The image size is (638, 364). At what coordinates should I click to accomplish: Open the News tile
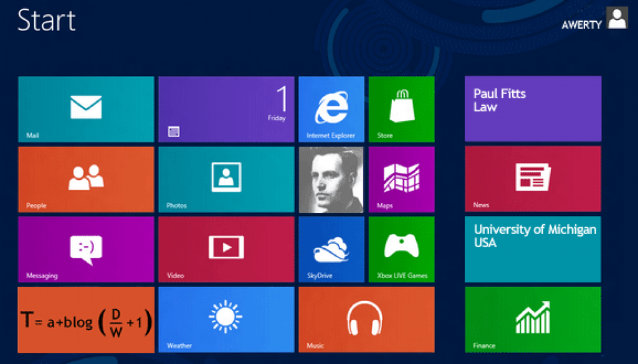pyautogui.click(x=533, y=179)
